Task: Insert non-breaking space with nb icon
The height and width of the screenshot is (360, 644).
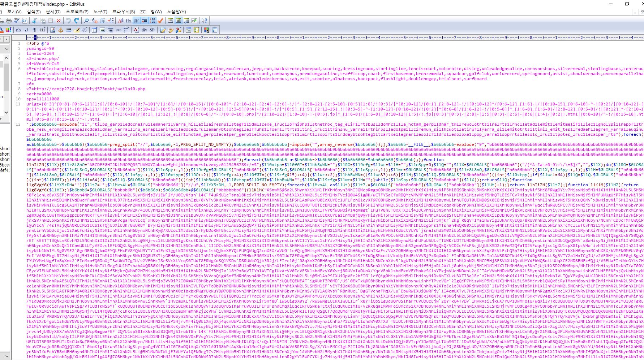Action: 18,30
